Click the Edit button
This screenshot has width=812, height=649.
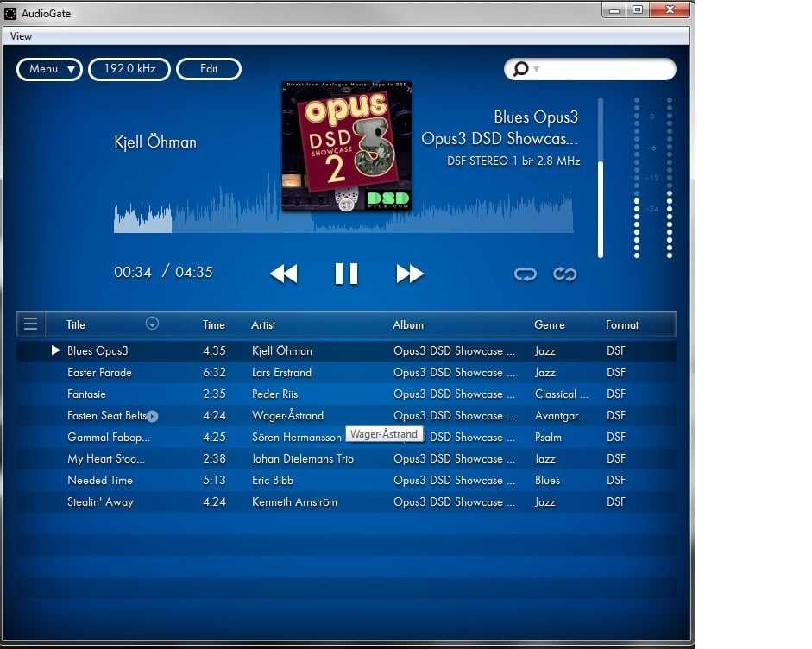coord(209,69)
